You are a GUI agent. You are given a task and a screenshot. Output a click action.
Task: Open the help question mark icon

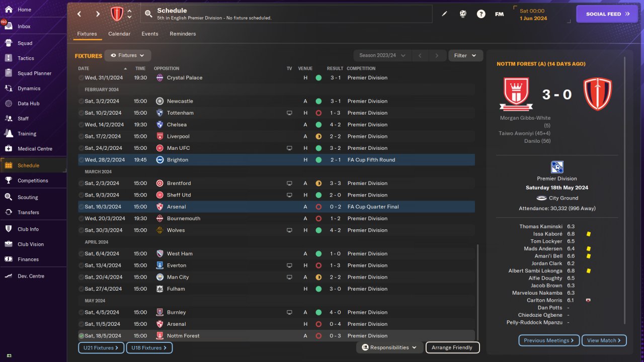tap(481, 14)
